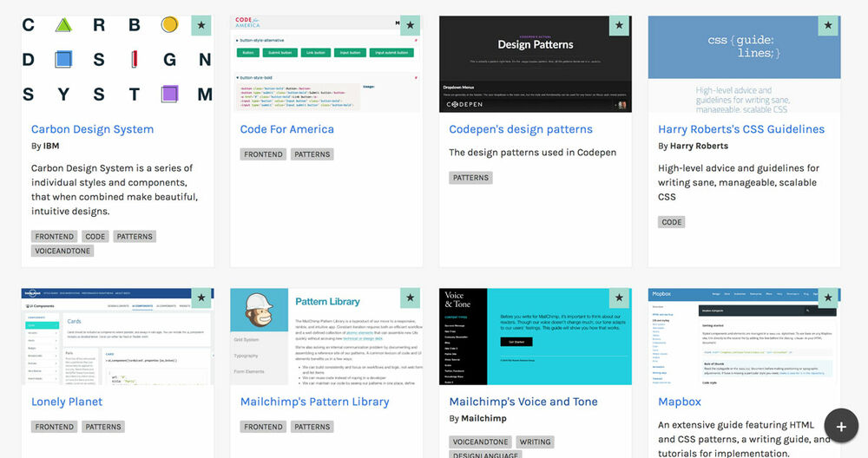Click css guidelines thumbnail image

point(744,63)
